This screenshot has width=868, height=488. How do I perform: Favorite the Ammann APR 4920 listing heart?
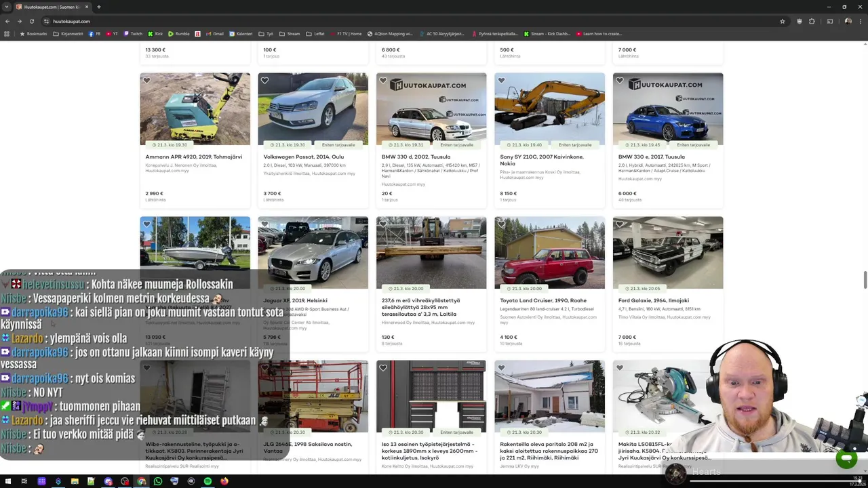pos(146,81)
